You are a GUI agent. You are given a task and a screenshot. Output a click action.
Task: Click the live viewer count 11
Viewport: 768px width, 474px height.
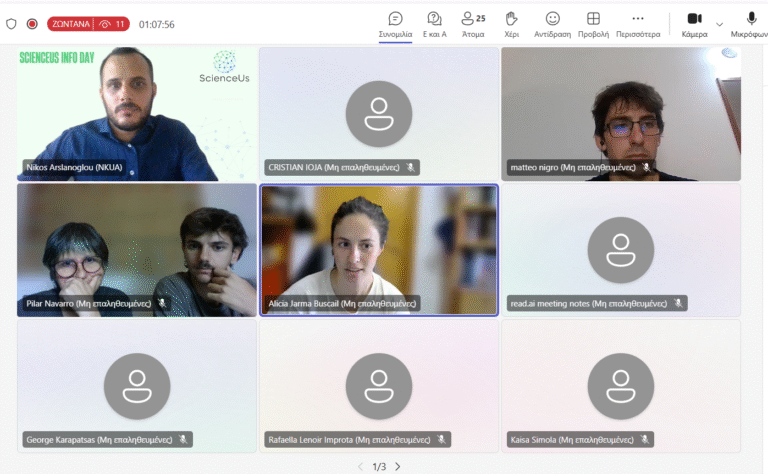(x=113, y=24)
